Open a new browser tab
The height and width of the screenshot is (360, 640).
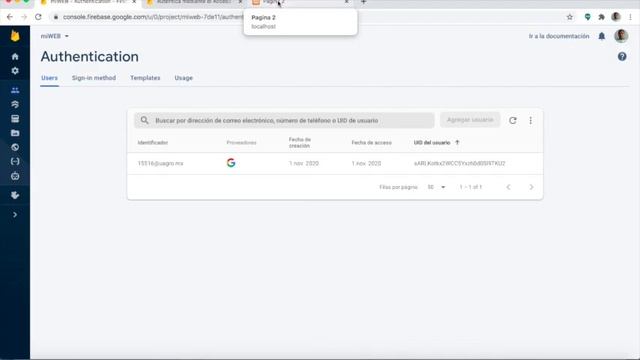(363, 2)
